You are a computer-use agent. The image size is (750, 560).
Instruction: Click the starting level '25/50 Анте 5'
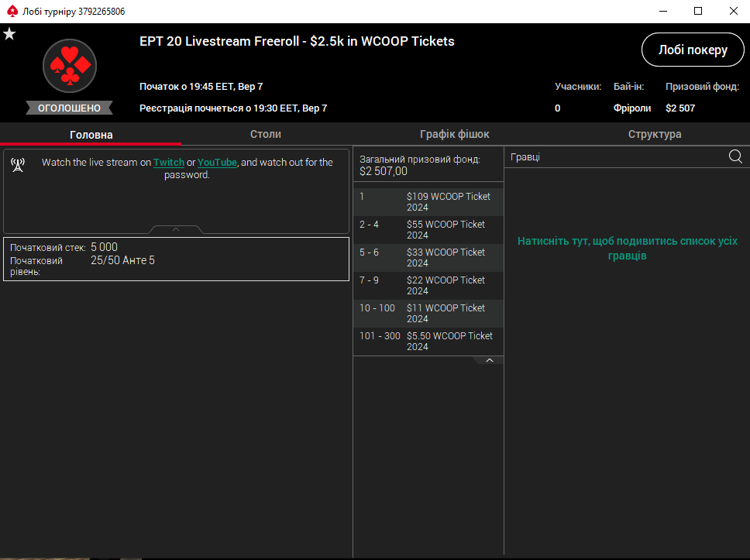pos(123,260)
